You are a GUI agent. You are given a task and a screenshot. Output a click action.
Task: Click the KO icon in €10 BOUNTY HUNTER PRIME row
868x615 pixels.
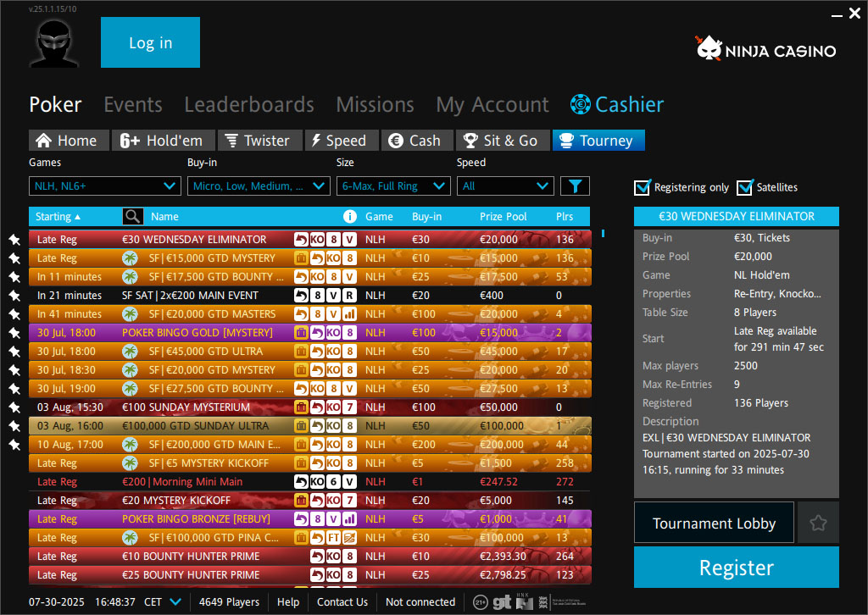click(333, 557)
